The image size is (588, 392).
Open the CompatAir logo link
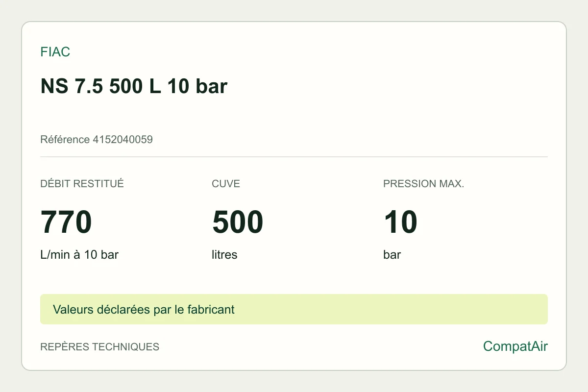pos(515,346)
